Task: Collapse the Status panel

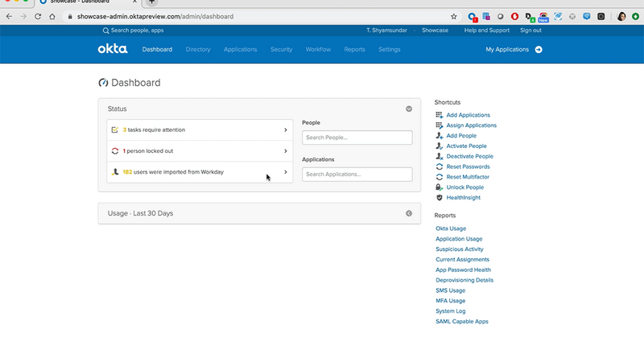Action: tap(409, 109)
